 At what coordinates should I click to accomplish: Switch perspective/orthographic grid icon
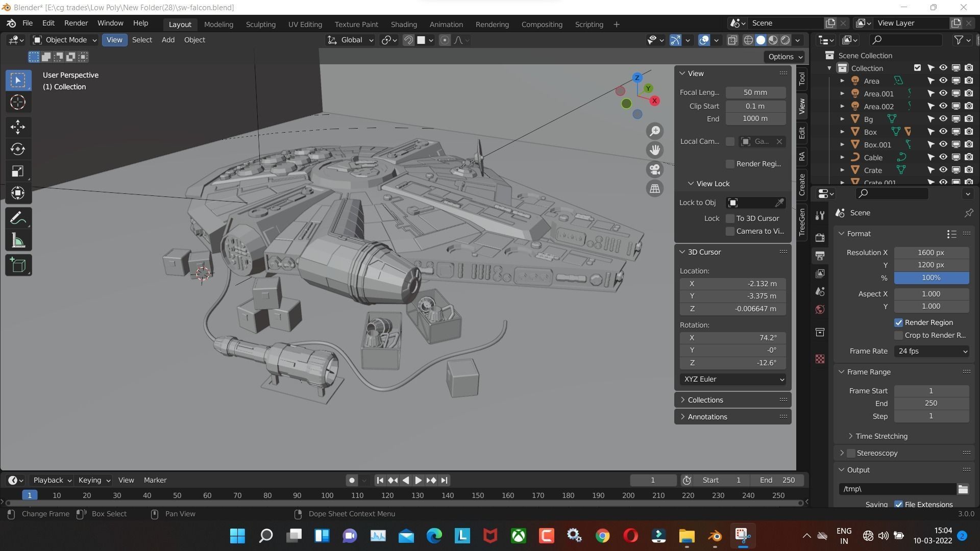pyautogui.click(x=655, y=188)
